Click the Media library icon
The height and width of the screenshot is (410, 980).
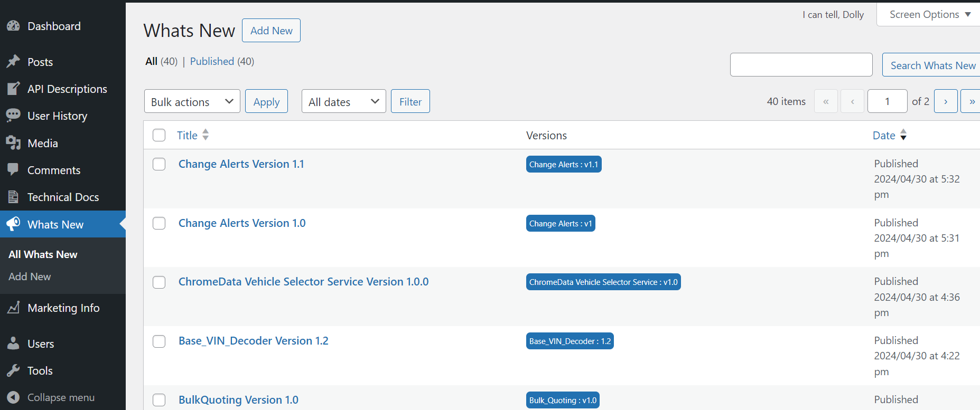tap(13, 143)
